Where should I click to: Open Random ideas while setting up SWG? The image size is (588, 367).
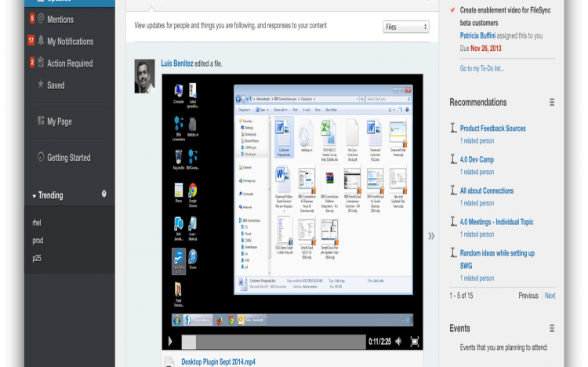[x=497, y=260]
